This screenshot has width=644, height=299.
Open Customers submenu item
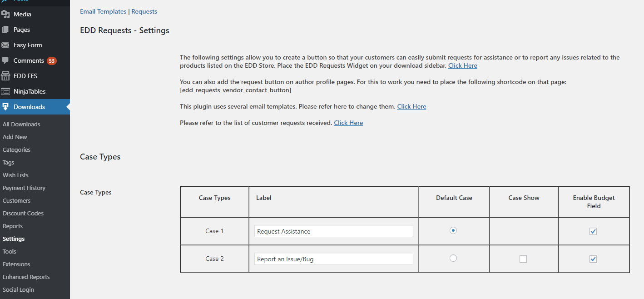point(17,200)
